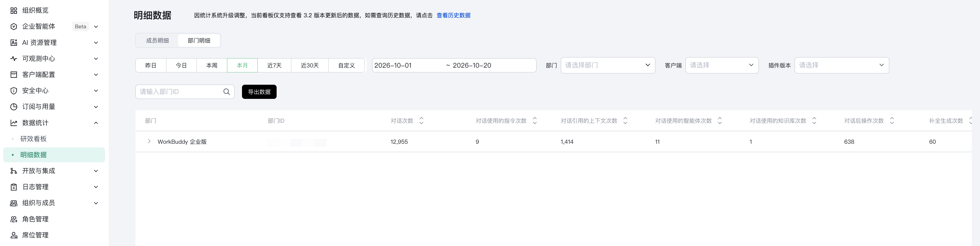Sort by 对话后操作次数 column
Image resolution: width=980 pixels, height=246 pixels.
pyautogui.click(x=892, y=121)
